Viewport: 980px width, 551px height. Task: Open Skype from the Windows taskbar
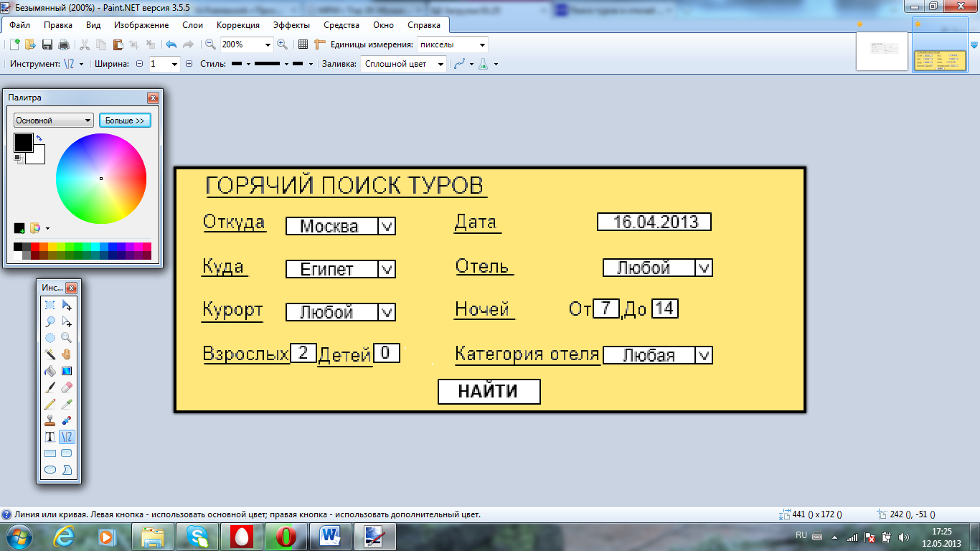tap(197, 536)
